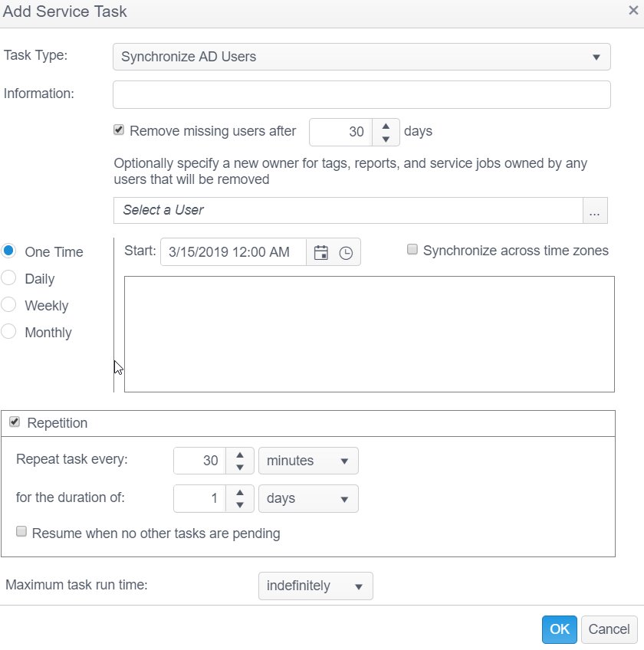Click into the Information text field
The width and height of the screenshot is (644, 650).
click(x=361, y=95)
